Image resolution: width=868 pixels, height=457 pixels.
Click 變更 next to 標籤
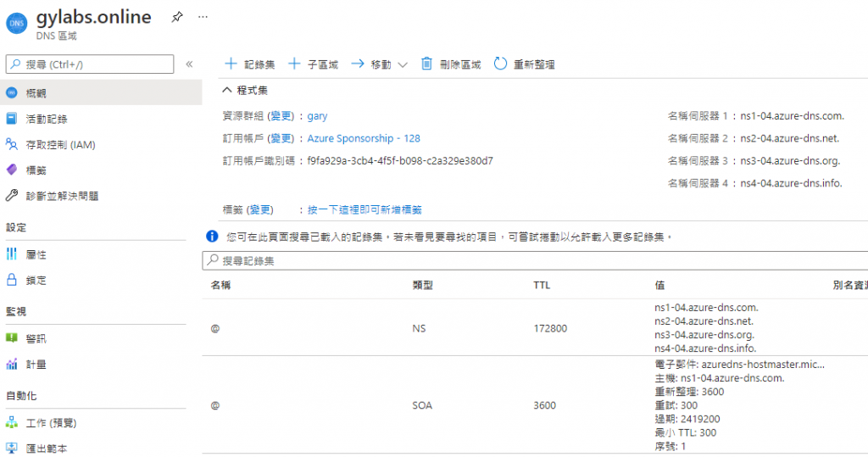point(260,209)
